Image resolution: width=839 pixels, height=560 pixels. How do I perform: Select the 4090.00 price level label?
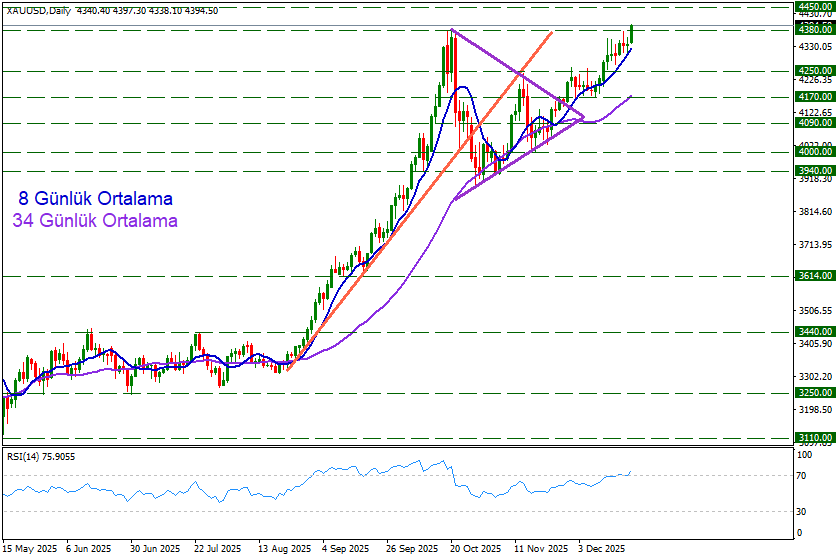point(815,123)
